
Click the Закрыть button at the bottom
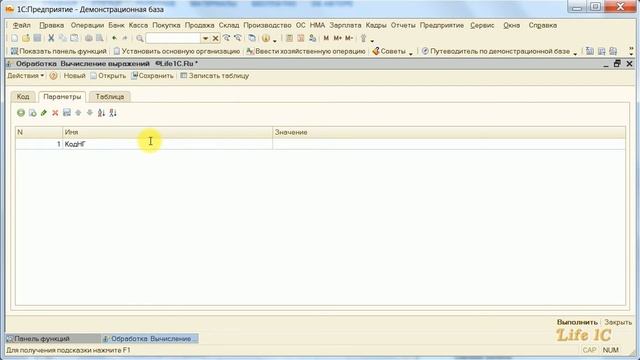[x=618, y=322]
